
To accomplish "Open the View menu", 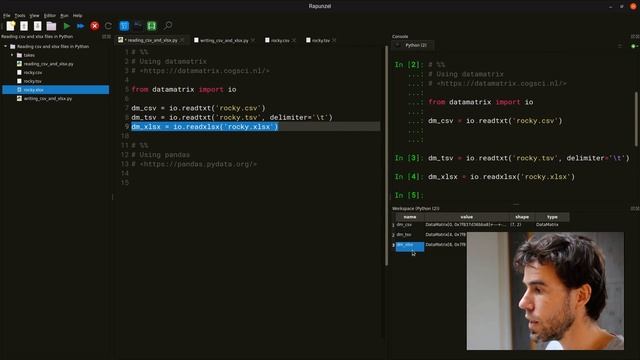I will (34, 16).
